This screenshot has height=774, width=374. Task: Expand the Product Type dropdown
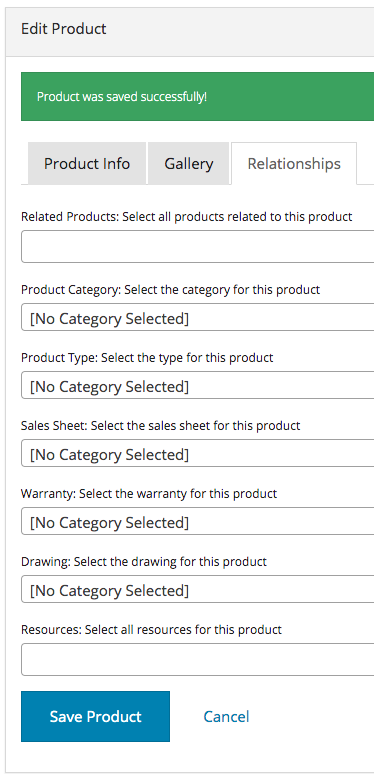[x=197, y=387]
